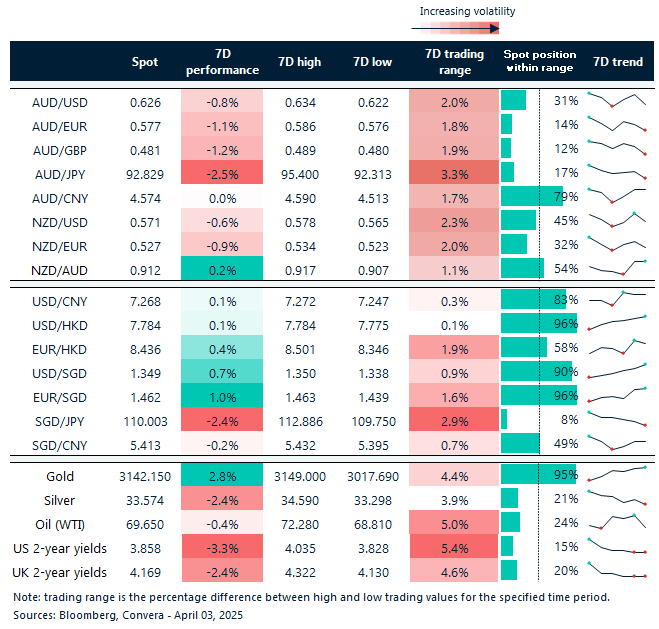Select the Gold 7D trend sparkline
This screenshot has width=659, height=629.
point(616,477)
